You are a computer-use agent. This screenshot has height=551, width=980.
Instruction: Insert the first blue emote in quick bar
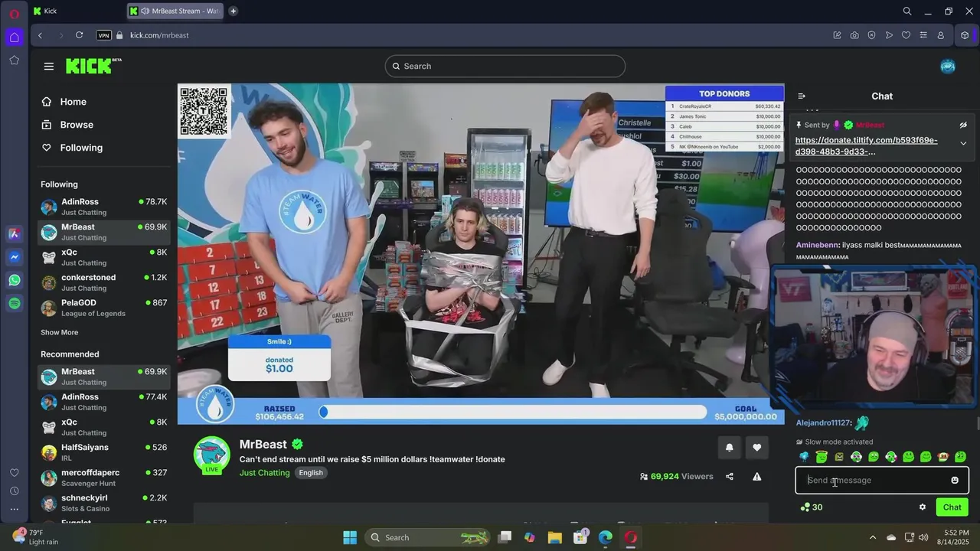[x=804, y=457]
